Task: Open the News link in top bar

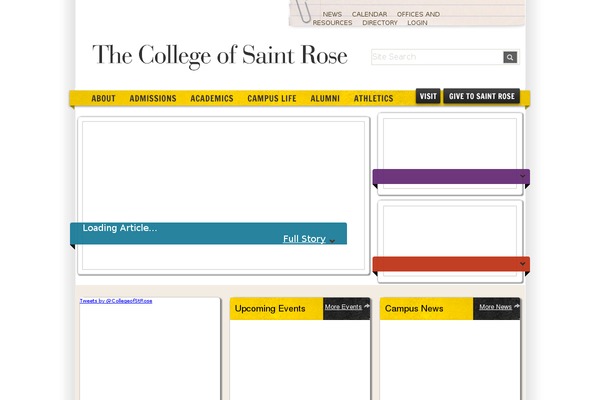Action: point(332,14)
